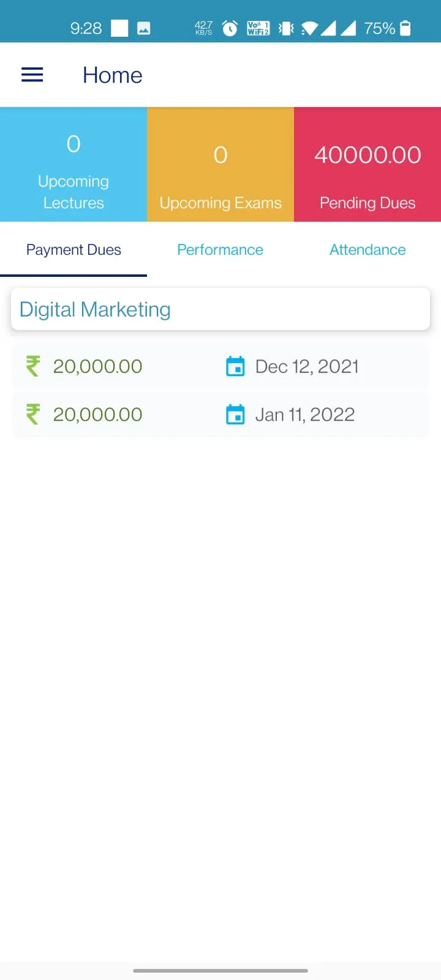Tap the yellow Upcoming Exams tile
This screenshot has width=441, height=980.
221,164
